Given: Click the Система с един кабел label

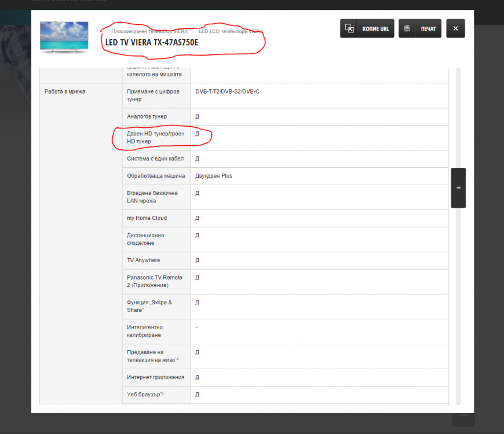Looking at the screenshot, I should point(155,159).
